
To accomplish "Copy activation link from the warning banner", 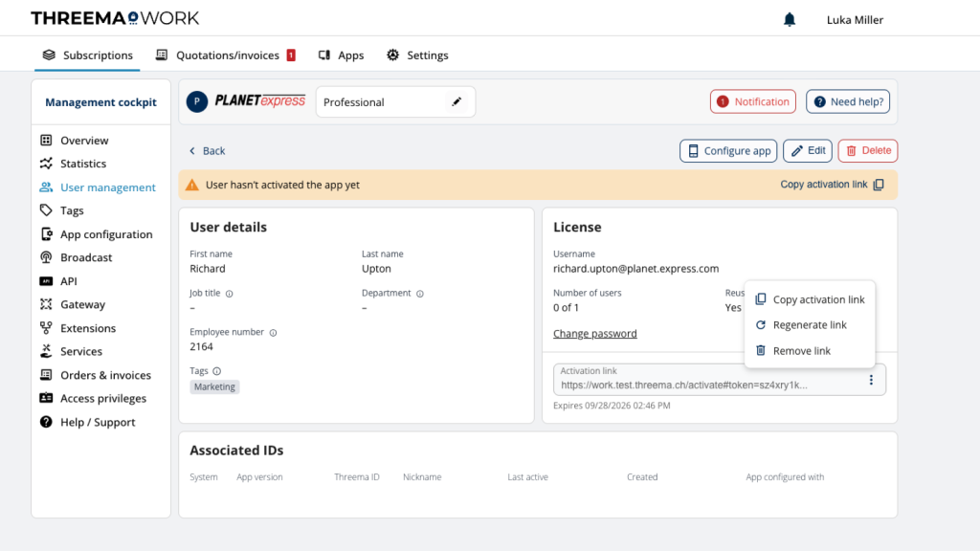I will (x=832, y=185).
